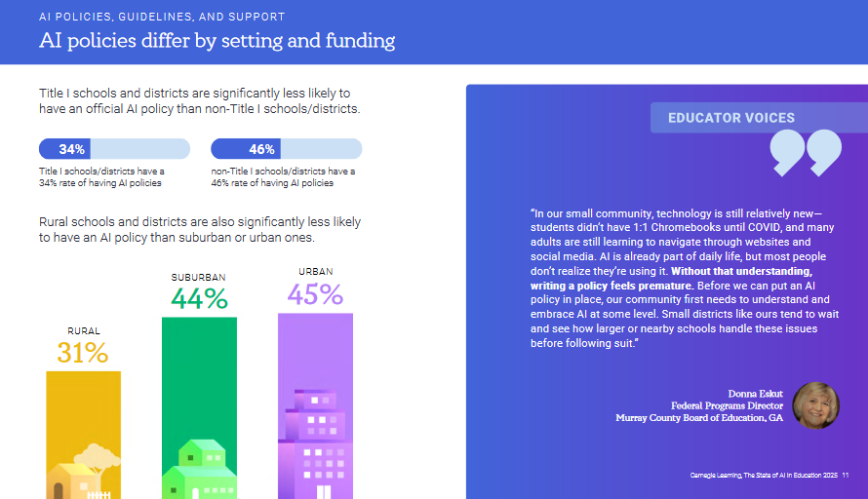Click the large quotation marks icon
The height and width of the screenshot is (499, 868).
(805, 153)
